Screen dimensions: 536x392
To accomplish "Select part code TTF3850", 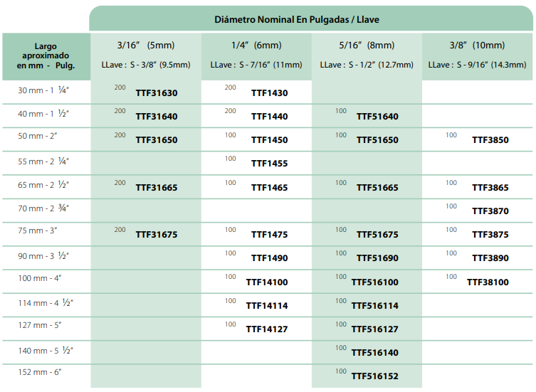I will (x=490, y=140).
